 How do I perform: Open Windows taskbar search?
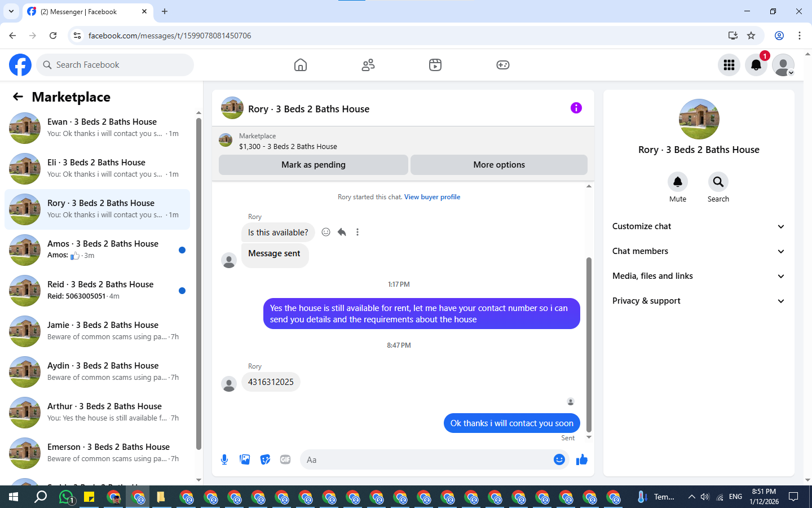click(x=41, y=497)
